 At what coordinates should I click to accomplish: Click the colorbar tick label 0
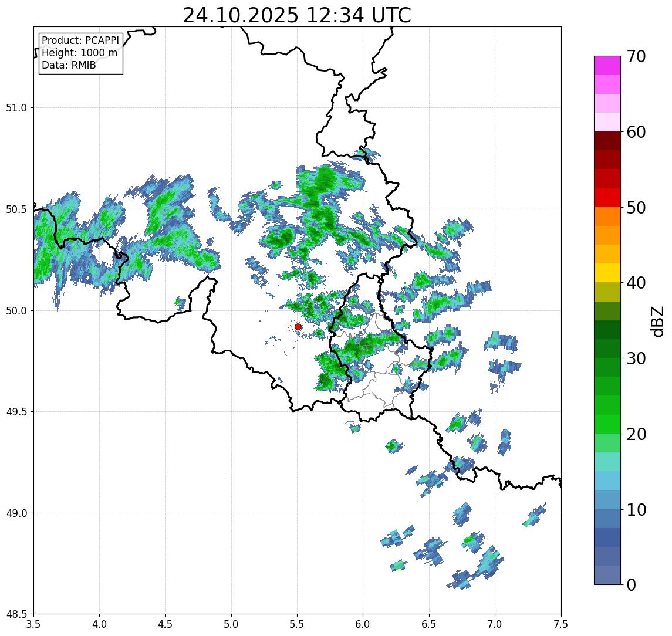pyautogui.click(x=632, y=584)
